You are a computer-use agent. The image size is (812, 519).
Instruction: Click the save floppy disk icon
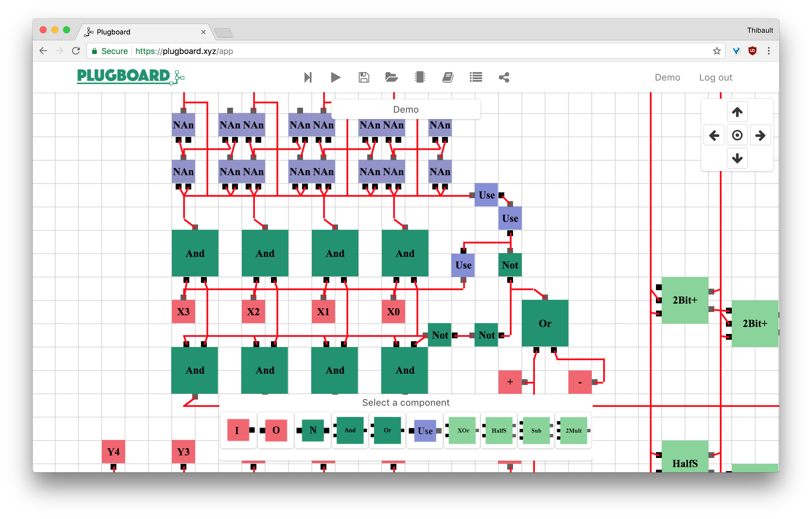(363, 77)
